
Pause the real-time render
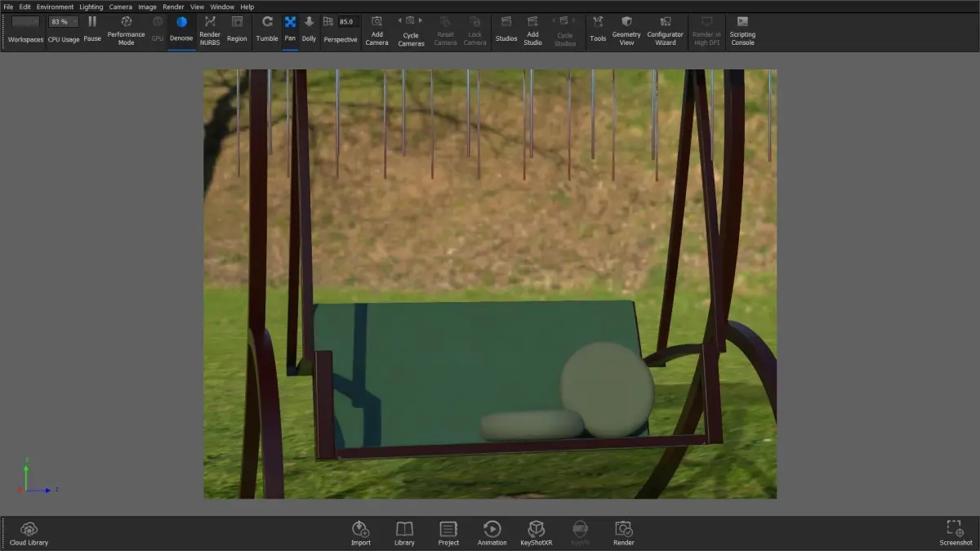[92, 29]
